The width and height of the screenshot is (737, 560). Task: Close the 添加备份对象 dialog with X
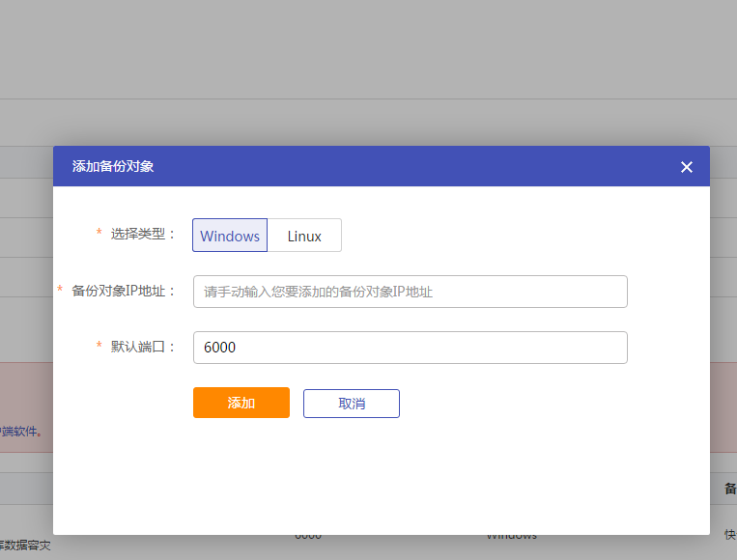click(x=687, y=167)
